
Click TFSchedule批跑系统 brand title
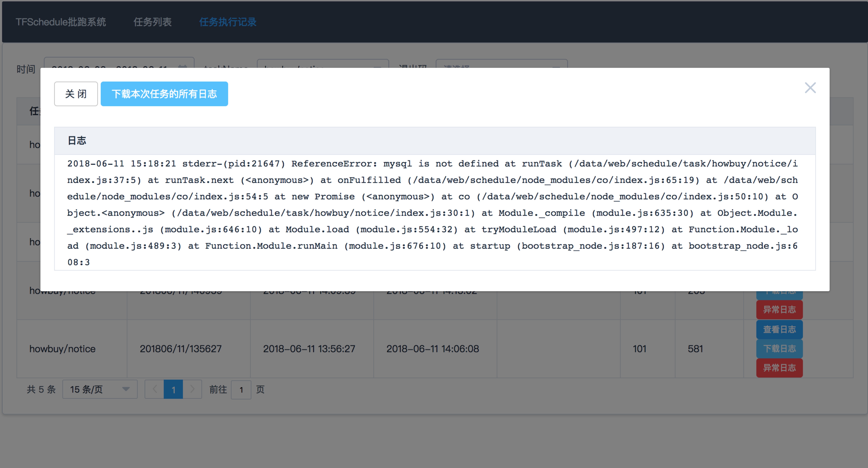tap(61, 22)
